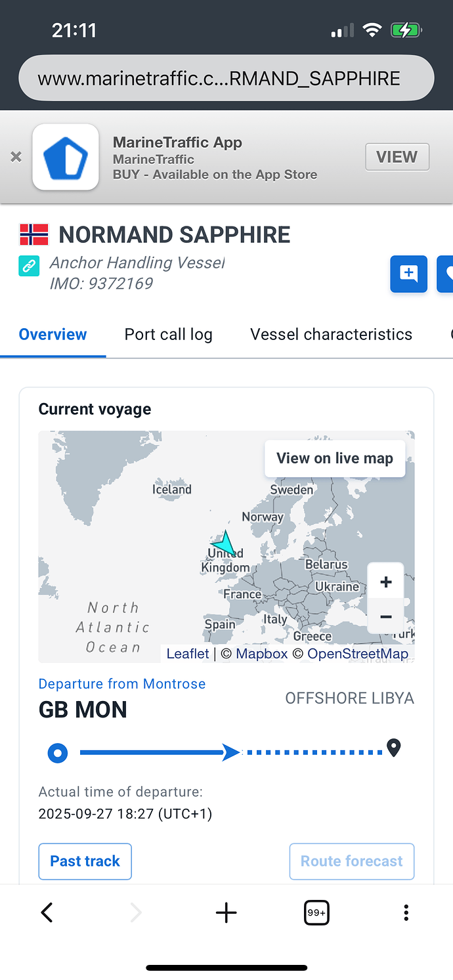Click the Departure from Montrose link
The width and height of the screenshot is (453, 980).
(122, 684)
